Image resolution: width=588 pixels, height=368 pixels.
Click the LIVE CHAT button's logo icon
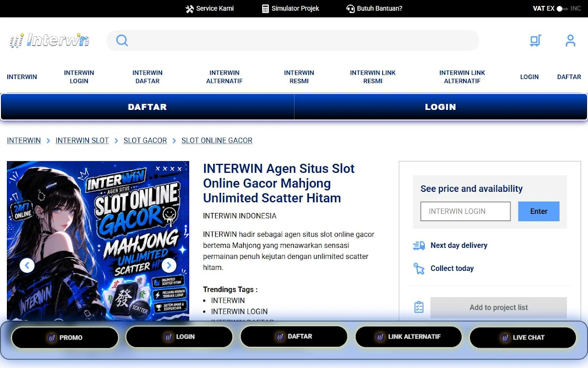[505, 338]
